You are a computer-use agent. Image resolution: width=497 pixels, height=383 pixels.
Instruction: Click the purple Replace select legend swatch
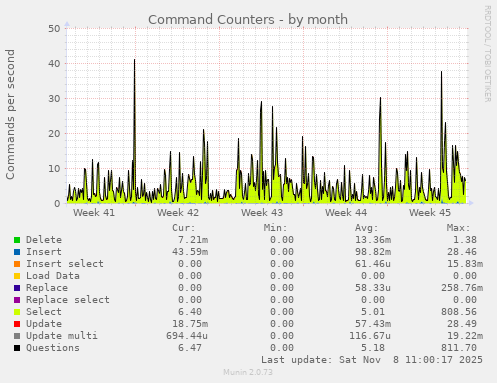(x=17, y=300)
